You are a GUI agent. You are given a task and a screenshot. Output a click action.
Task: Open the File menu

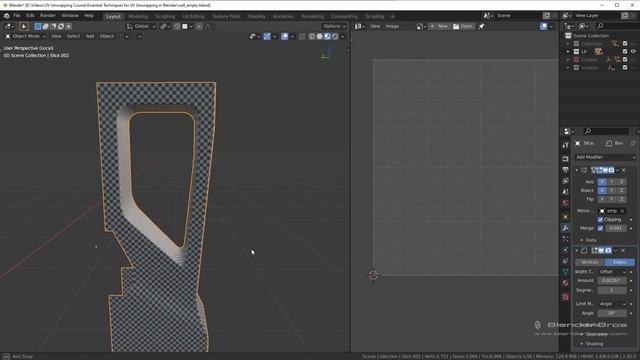(x=17, y=16)
